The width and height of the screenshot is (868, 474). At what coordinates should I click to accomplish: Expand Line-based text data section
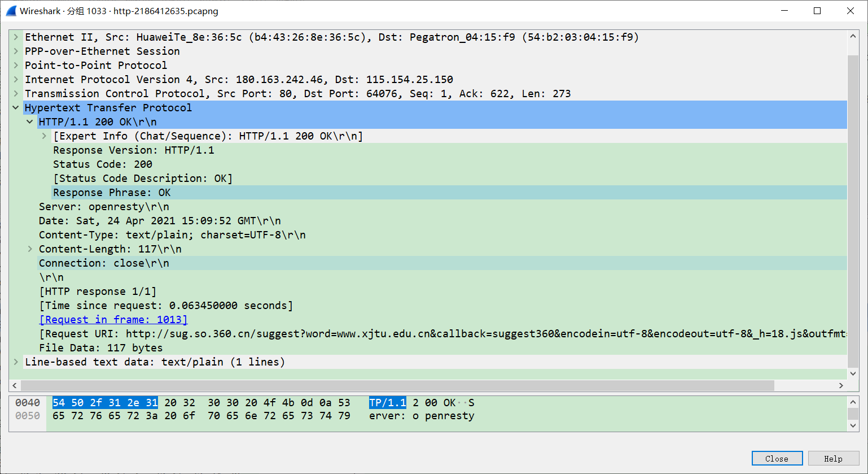(16, 362)
